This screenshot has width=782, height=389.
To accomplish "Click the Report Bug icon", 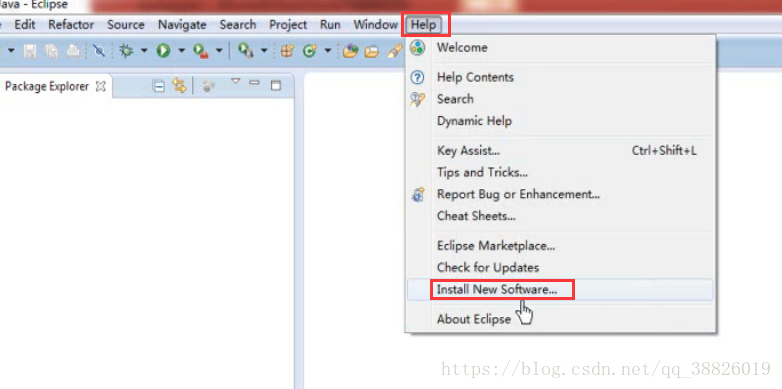I will point(418,194).
